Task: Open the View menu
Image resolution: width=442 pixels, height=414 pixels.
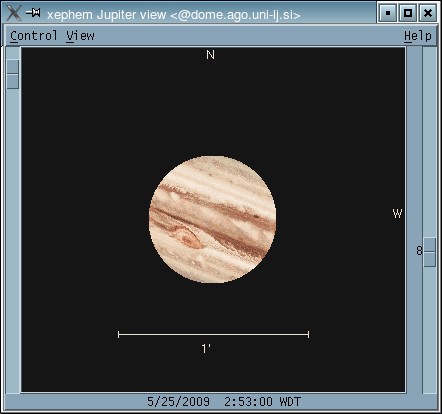Action: coord(80,36)
